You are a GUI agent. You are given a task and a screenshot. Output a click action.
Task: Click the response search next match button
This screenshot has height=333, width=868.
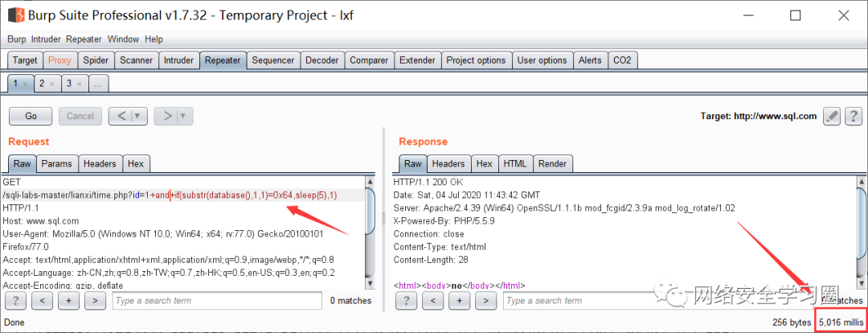coord(486,301)
